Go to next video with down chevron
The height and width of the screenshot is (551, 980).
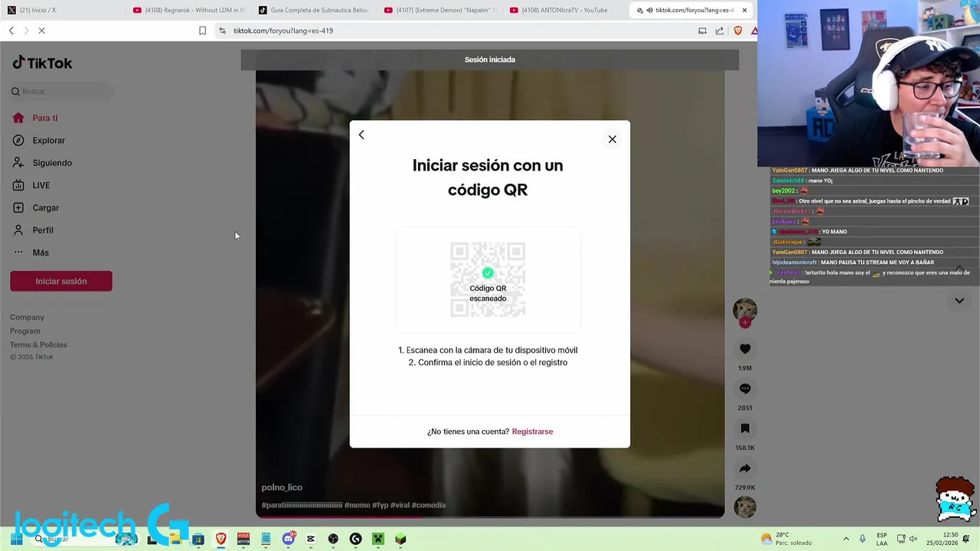click(959, 301)
